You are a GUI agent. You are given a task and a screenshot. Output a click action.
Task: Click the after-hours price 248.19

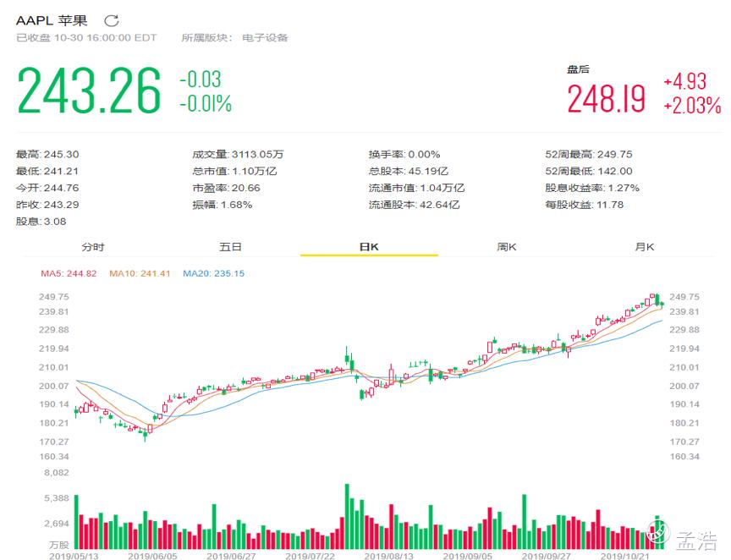tap(606, 99)
